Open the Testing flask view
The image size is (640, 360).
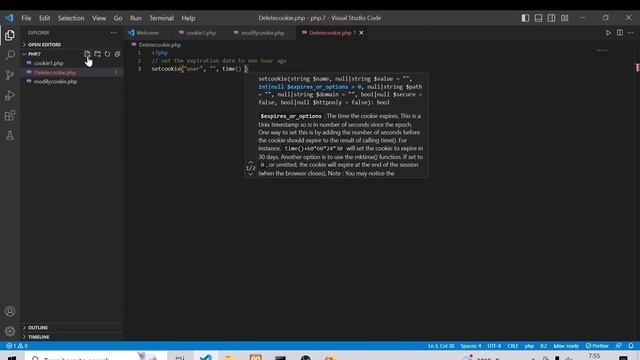coord(10,136)
